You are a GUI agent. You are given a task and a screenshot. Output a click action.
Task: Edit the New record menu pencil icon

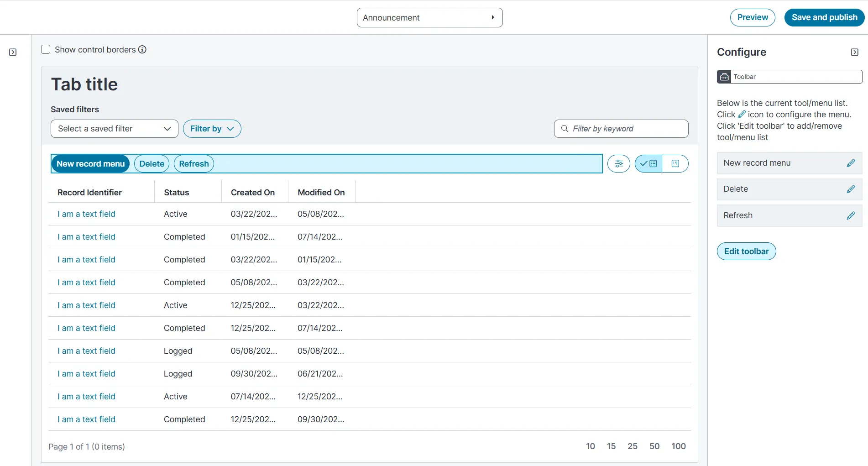(x=851, y=163)
